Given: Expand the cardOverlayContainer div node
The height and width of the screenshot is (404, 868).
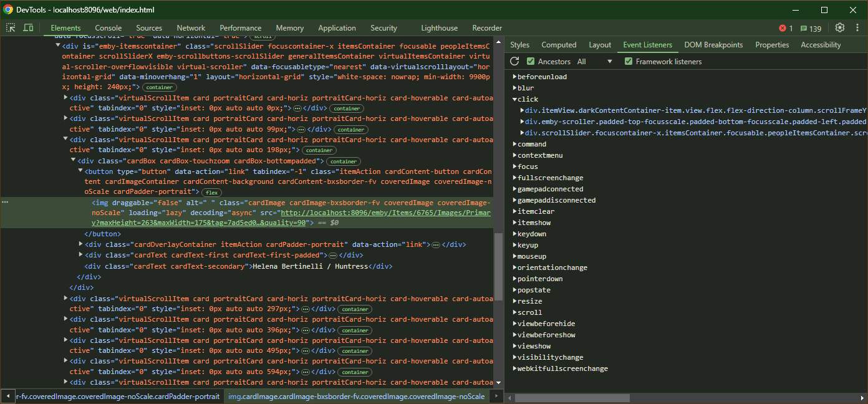Looking at the screenshot, I should click(x=80, y=244).
